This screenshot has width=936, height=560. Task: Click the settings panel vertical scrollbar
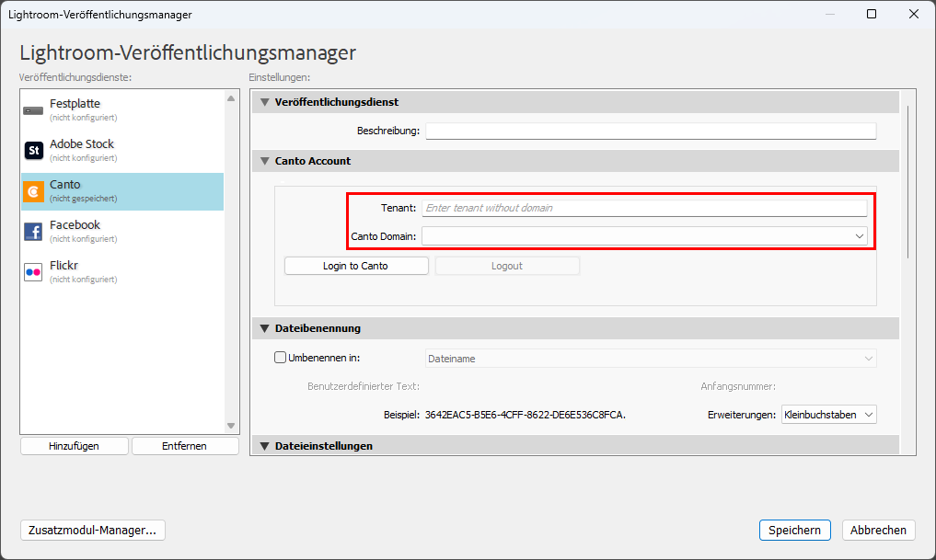(x=908, y=182)
